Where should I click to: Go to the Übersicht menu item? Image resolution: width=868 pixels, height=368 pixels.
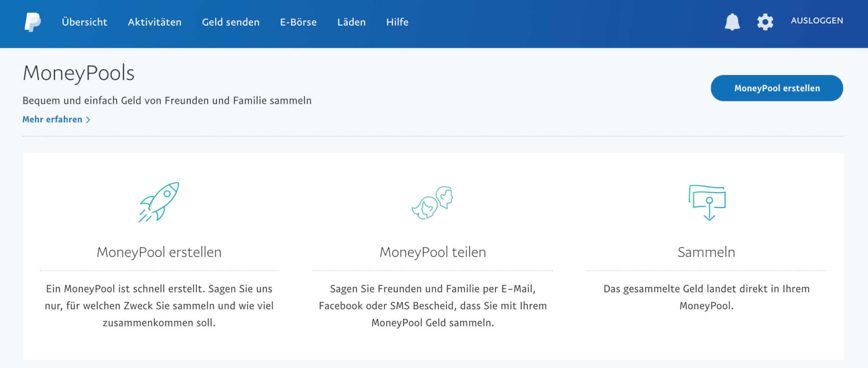(x=85, y=22)
